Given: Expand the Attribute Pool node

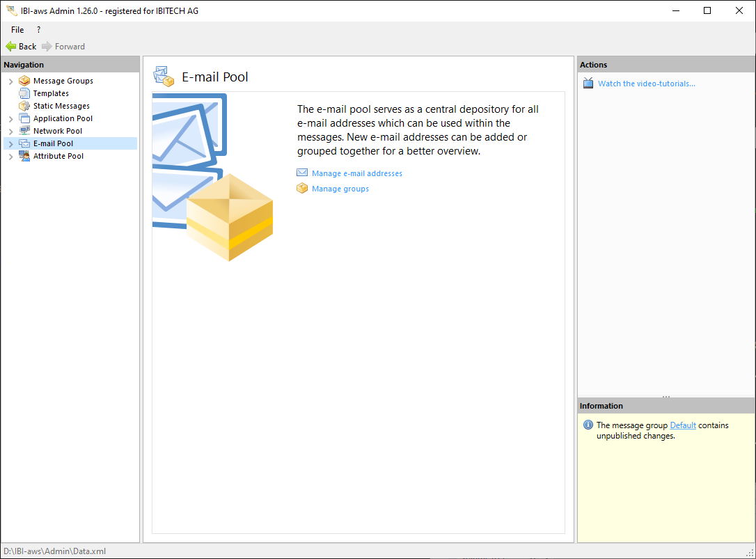Looking at the screenshot, I should (10, 157).
